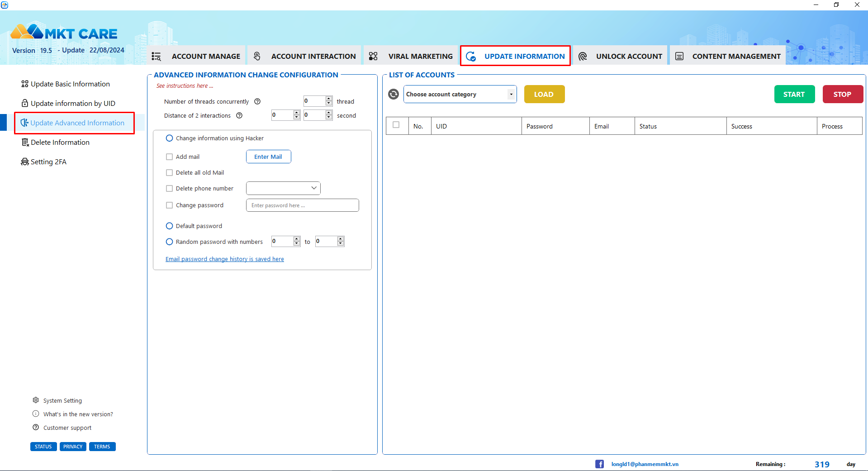Click the Facebook icon in the status bar
The image size is (868, 471).
[599, 464]
